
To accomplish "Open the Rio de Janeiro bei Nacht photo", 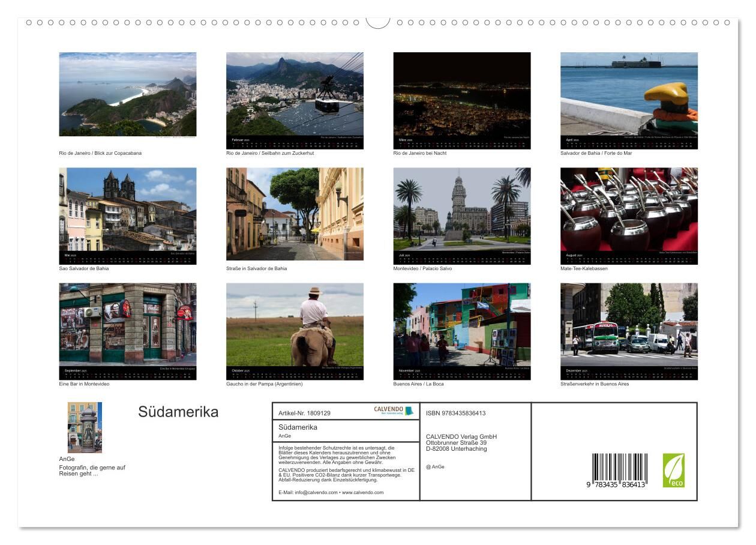I will point(462,94).
